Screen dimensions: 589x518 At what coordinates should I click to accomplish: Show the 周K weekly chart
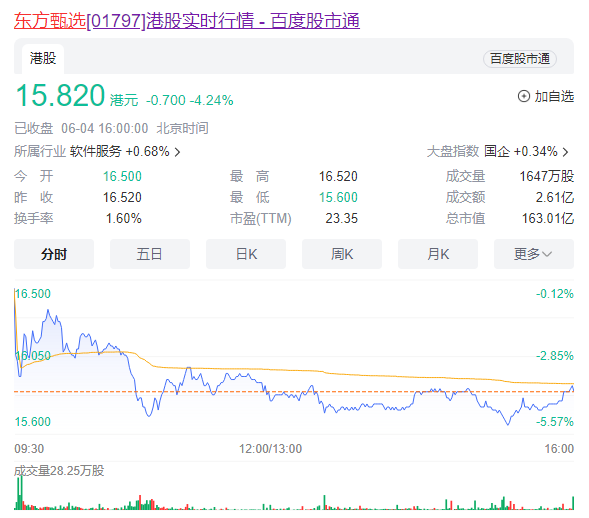342,254
